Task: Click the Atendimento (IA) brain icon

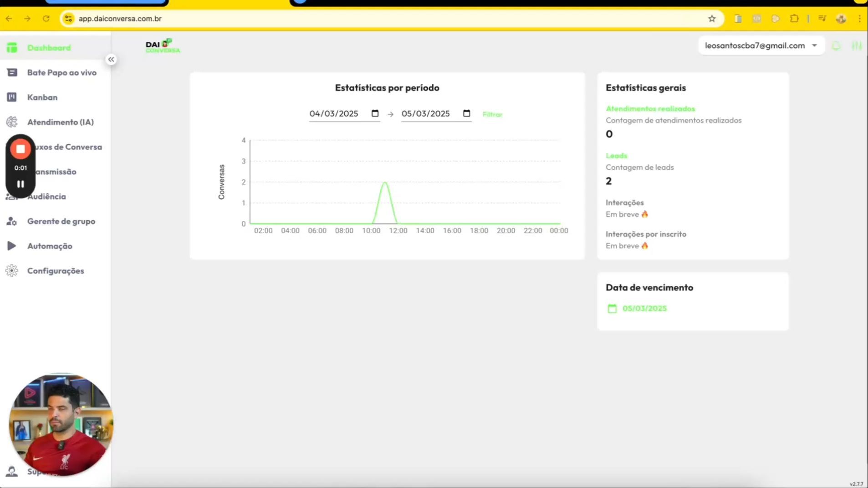Action: pos(12,122)
